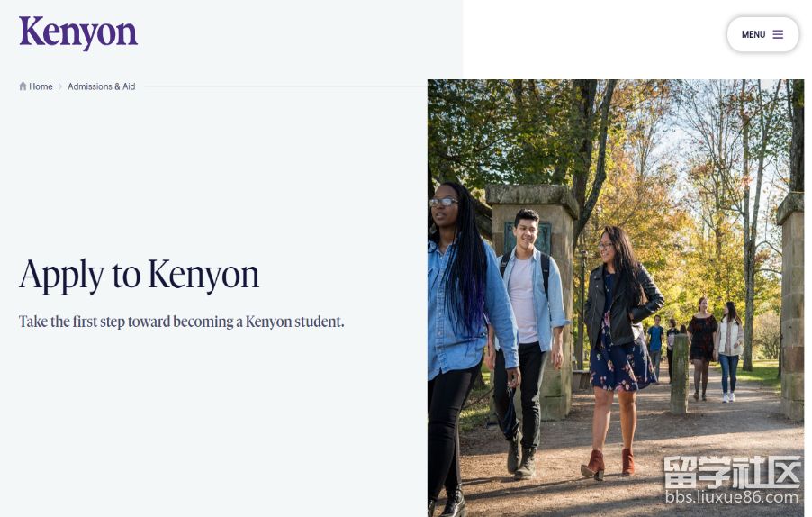
Task: Click the bbs.liuxue86.com watermark URL
Action: pos(732,498)
